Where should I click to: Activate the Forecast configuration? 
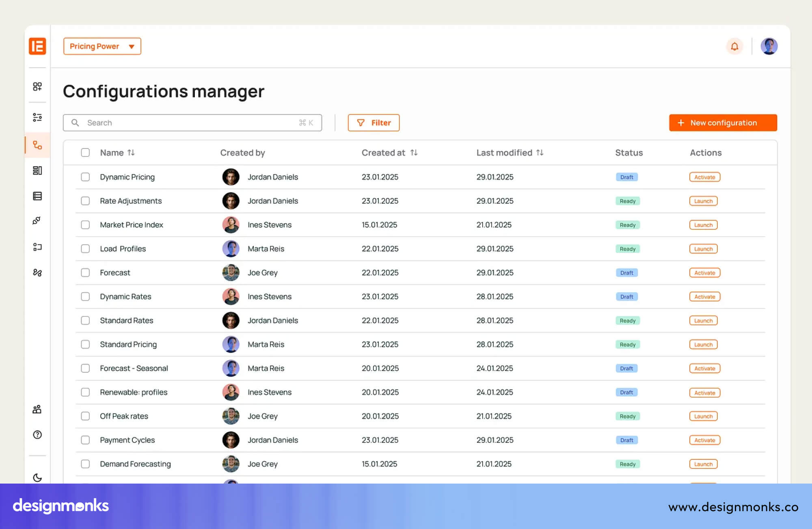[705, 273]
